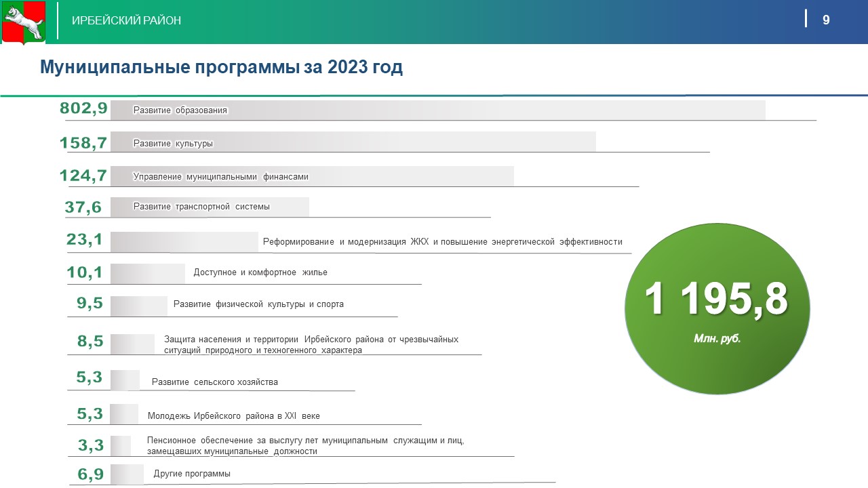
Task: Select the Развитие образования bar
Action: coord(437,110)
